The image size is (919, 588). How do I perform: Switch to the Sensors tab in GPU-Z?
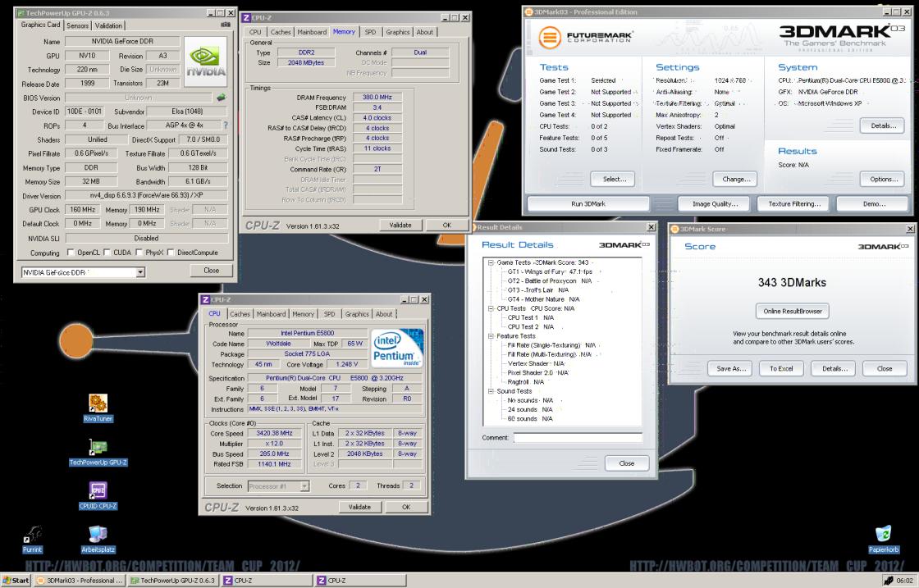[77, 25]
